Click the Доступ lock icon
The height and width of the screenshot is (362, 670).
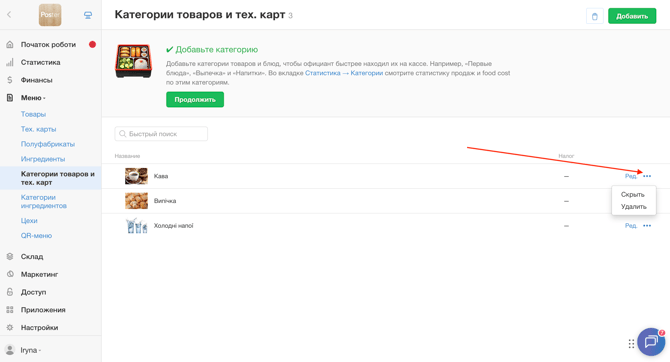(10, 292)
